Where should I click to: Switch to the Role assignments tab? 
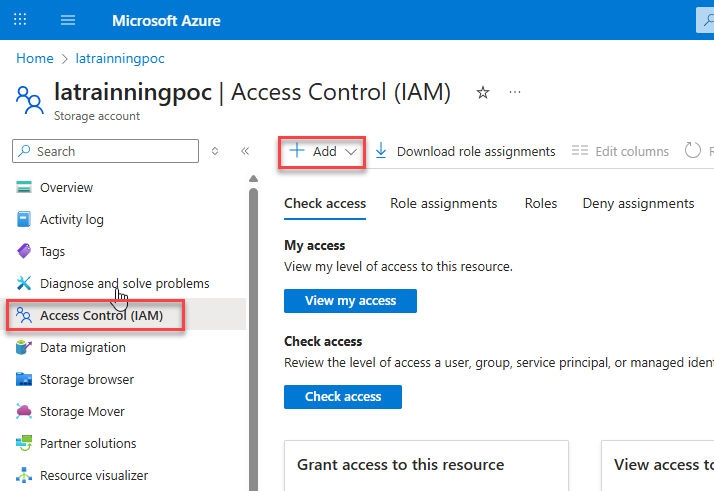[443, 203]
